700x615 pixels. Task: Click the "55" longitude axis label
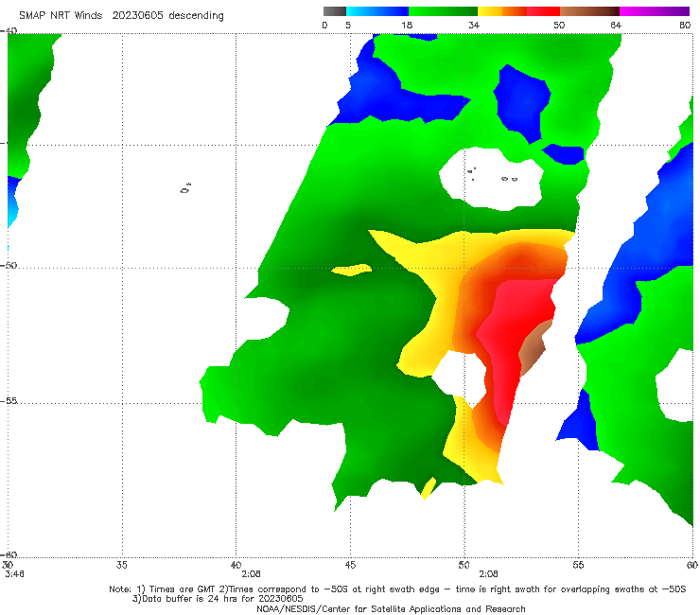(x=578, y=565)
